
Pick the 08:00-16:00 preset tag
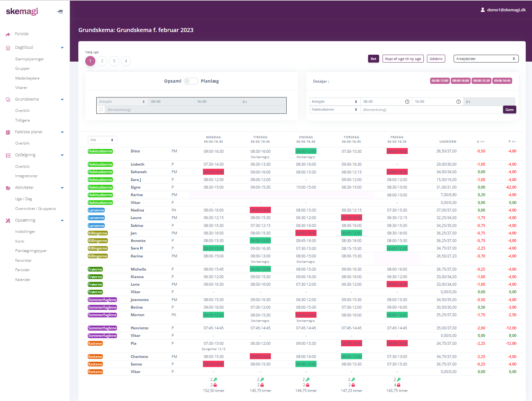461,81
